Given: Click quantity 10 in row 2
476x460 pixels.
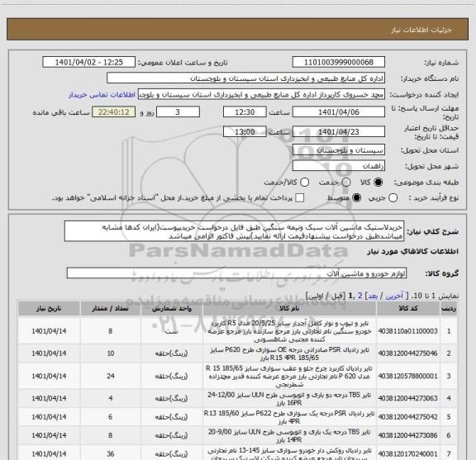Looking at the screenshot, I should coord(111,353).
